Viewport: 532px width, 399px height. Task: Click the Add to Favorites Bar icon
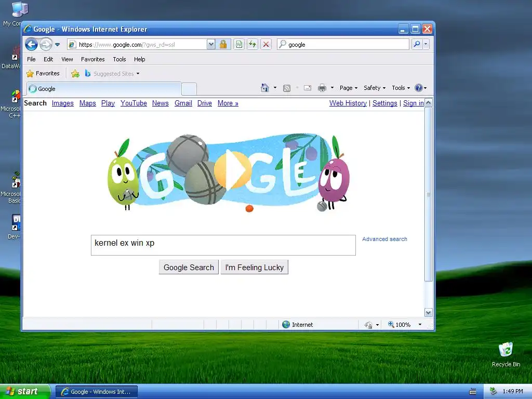[x=75, y=74]
